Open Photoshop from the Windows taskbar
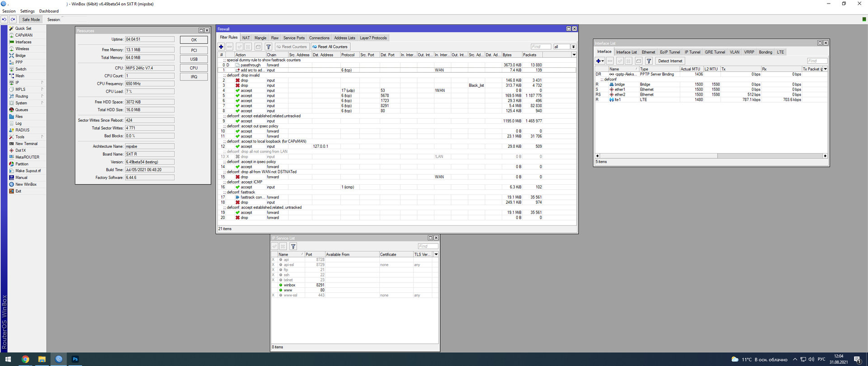The height and width of the screenshot is (366, 868). (75, 359)
